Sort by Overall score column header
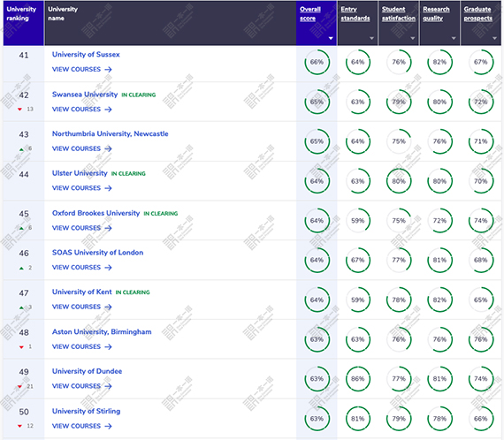Viewport: 504px width, 440px height. point(310,14)
